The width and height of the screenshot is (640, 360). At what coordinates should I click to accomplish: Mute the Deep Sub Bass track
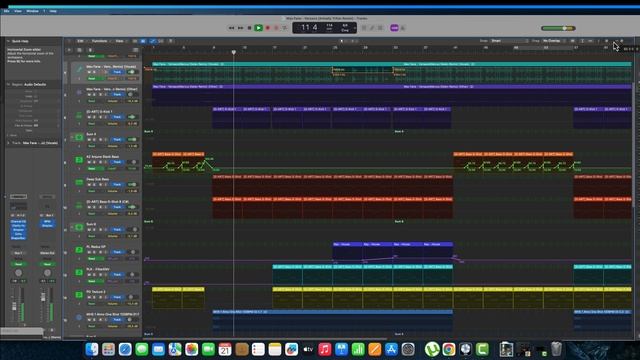pyautogui.click(x=89, y=184)
